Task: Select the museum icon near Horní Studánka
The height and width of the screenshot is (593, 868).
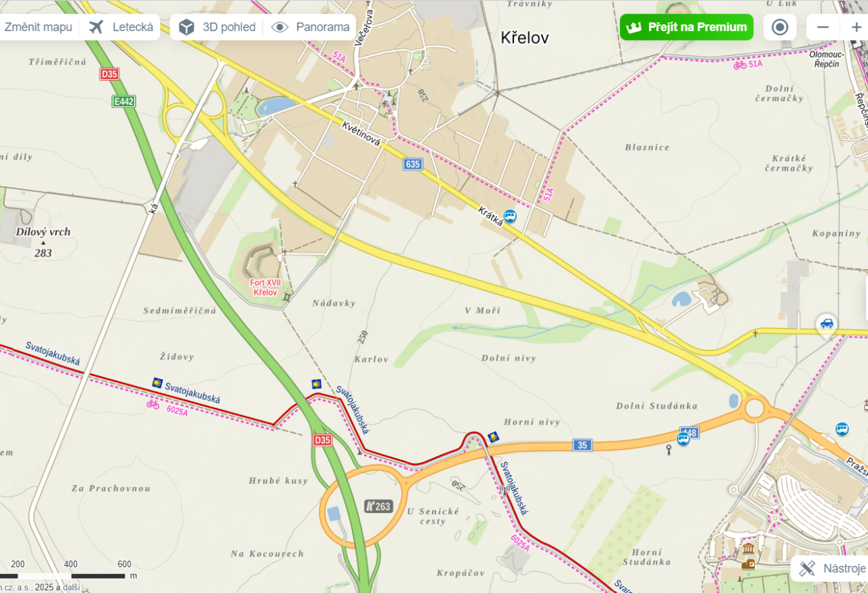Action: click(x=749, y=549)
